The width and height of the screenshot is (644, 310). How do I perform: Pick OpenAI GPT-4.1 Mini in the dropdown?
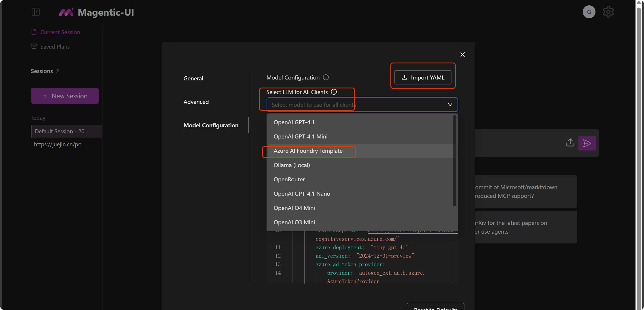tap(300, 137)
